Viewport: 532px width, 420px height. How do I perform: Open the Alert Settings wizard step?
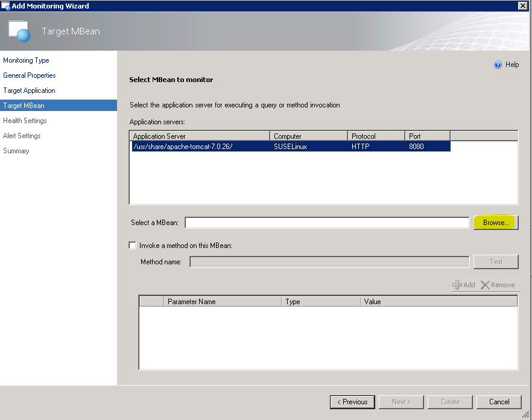click(25, 135)
